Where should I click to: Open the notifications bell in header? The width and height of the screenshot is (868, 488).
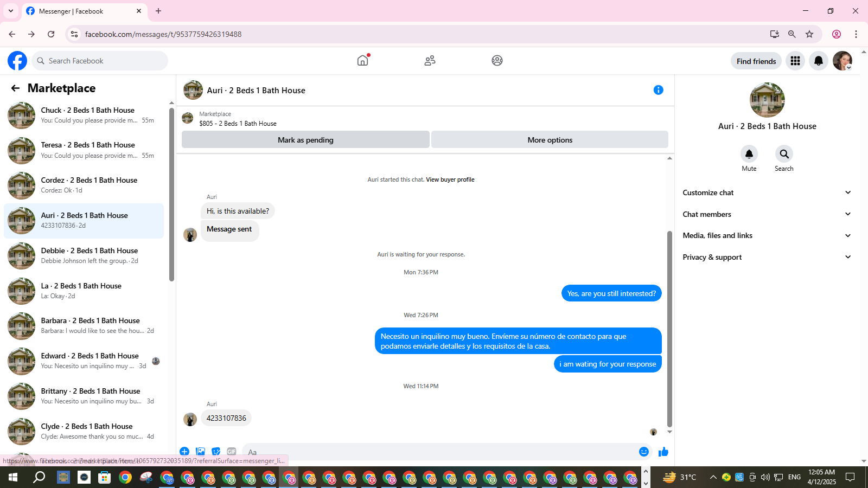point(819,61)
